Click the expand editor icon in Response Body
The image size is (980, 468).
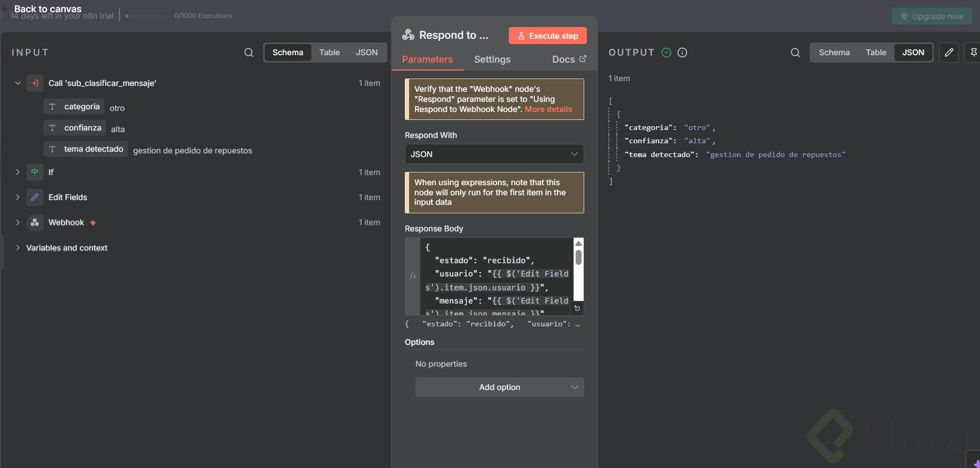click(x=577, y=308)
